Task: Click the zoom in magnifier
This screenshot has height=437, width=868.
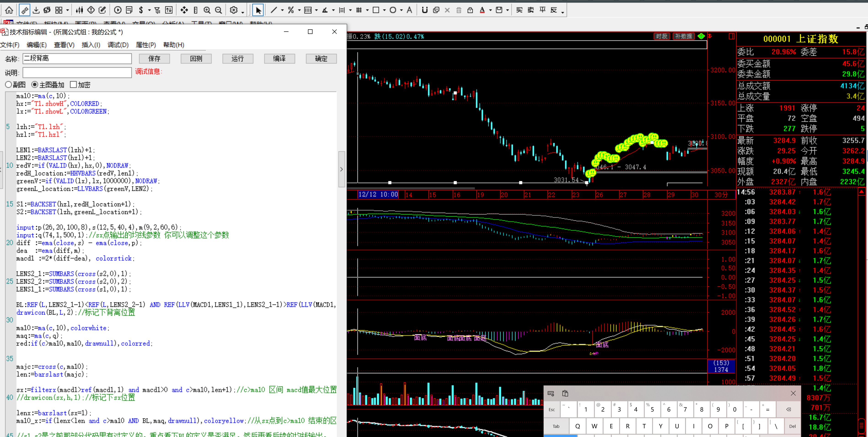Action: tap(207, 10)
